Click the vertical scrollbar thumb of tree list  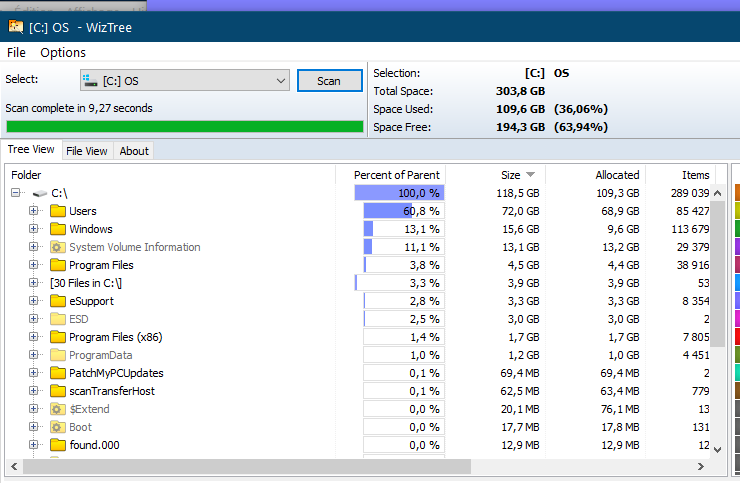(x=717, y=274)
